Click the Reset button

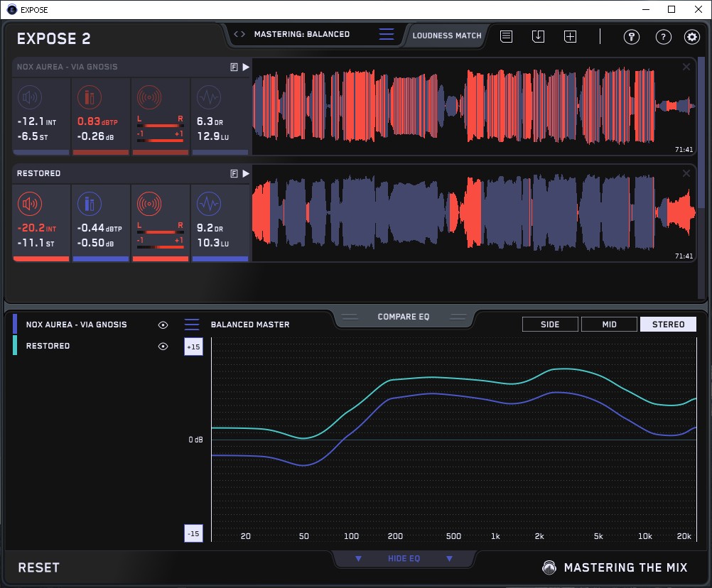[x=38, y=567]
